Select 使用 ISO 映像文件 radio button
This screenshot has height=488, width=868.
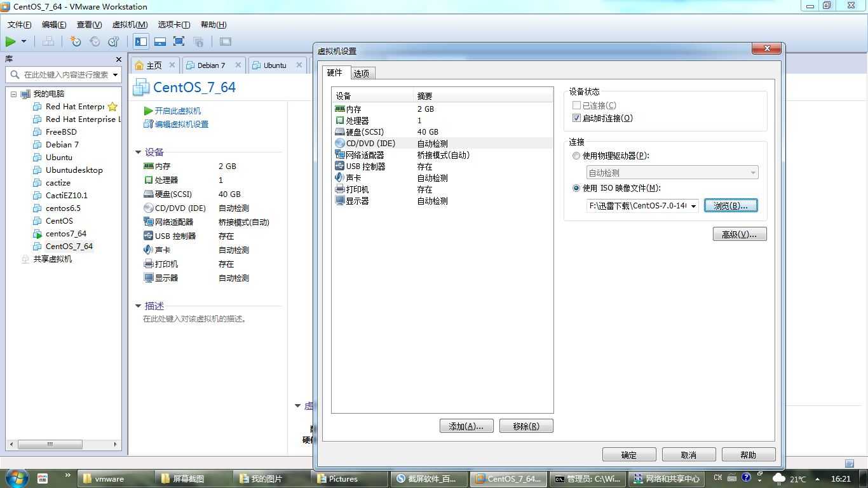coord(576,188)
